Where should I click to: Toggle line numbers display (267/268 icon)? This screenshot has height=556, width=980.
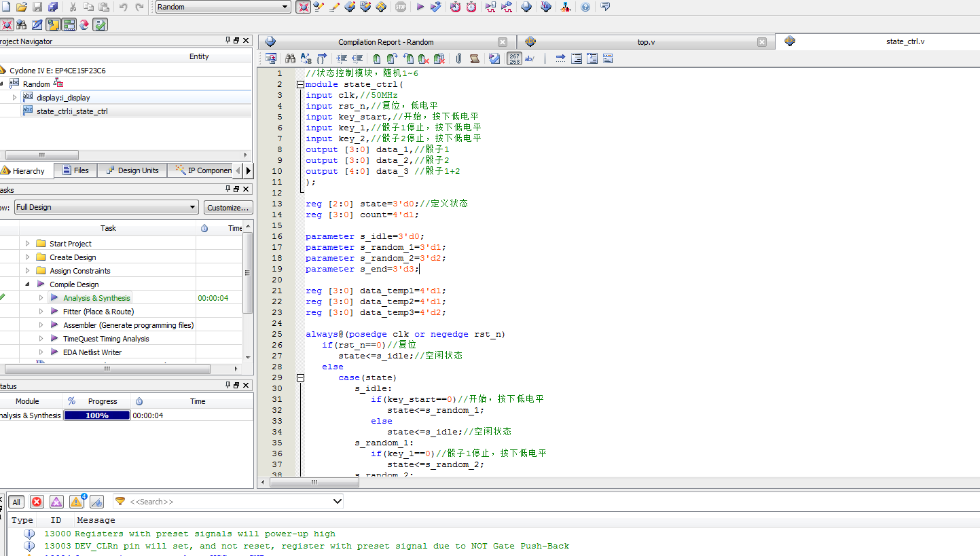click(x=515, y=58)
